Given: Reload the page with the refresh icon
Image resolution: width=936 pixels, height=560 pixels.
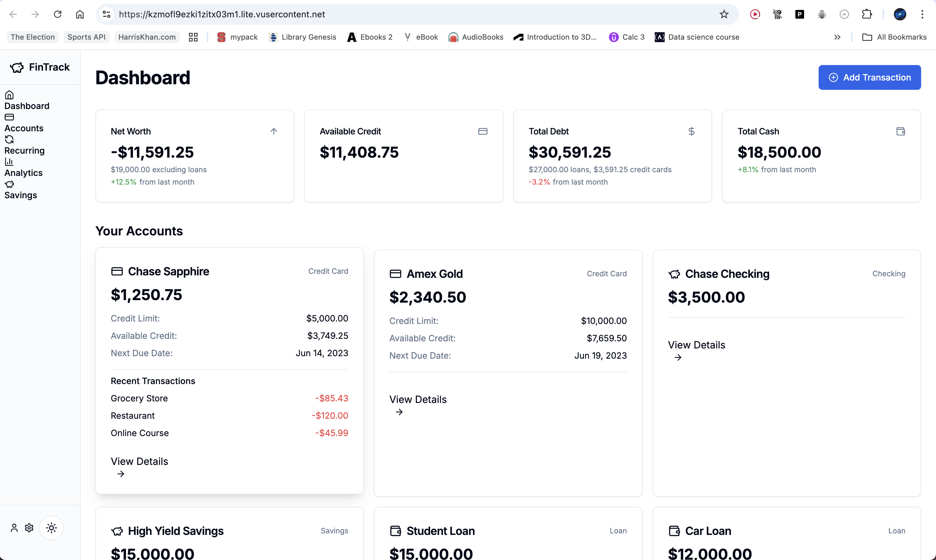Looking at the screenshot, I should (x=57, y=14).
